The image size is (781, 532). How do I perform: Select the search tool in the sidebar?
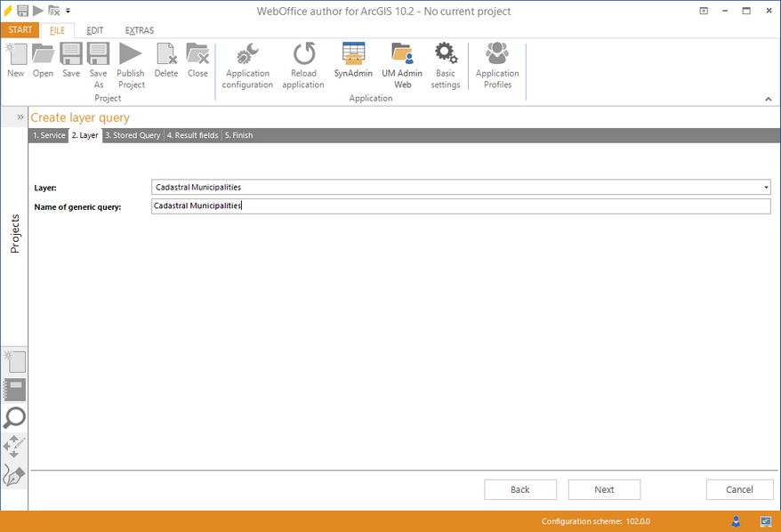pos(14,418)
